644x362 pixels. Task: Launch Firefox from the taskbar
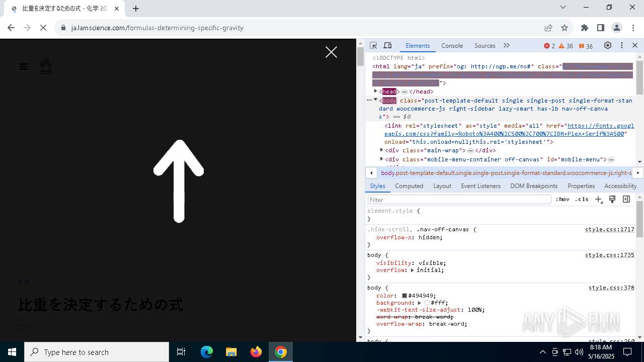[x=256, y=352]
